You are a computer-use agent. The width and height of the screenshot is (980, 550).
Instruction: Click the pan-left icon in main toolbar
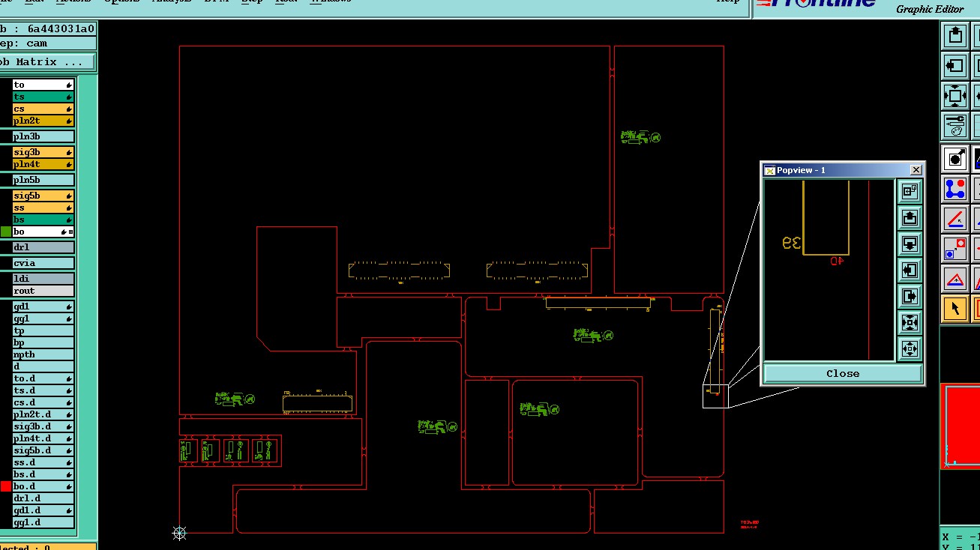point(955,65)
